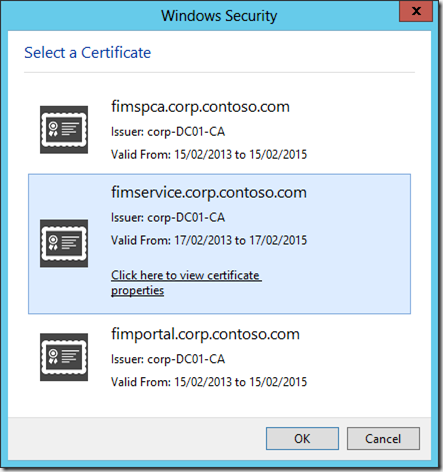Click fimspca validity dates 15/02/2013 line

point(209,155)
